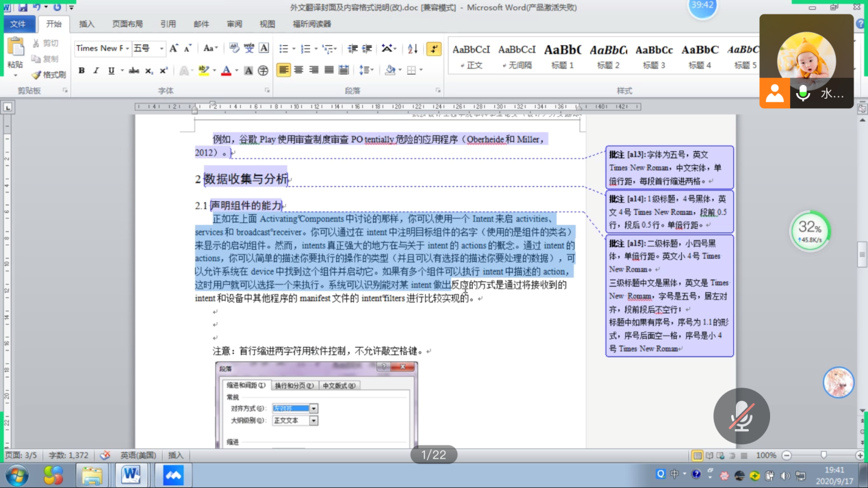This screenshot has width=868, height=488.
Task: Apply the 标题 1 style
Action: [562, 56]
